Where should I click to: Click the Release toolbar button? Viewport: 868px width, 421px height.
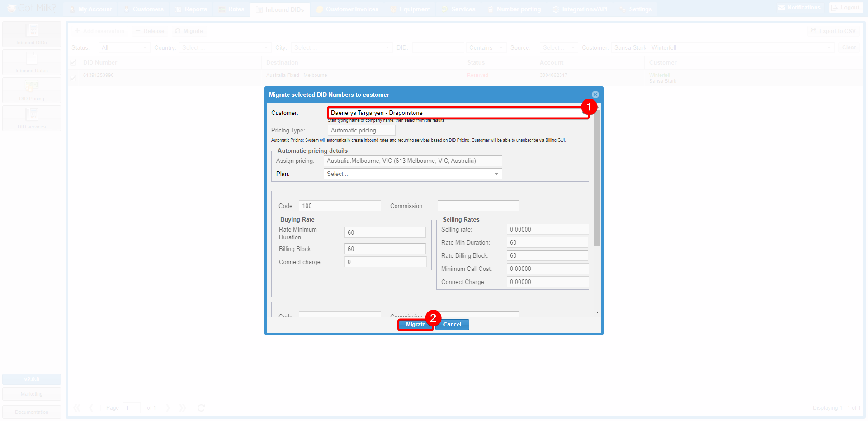coord(150,31)
